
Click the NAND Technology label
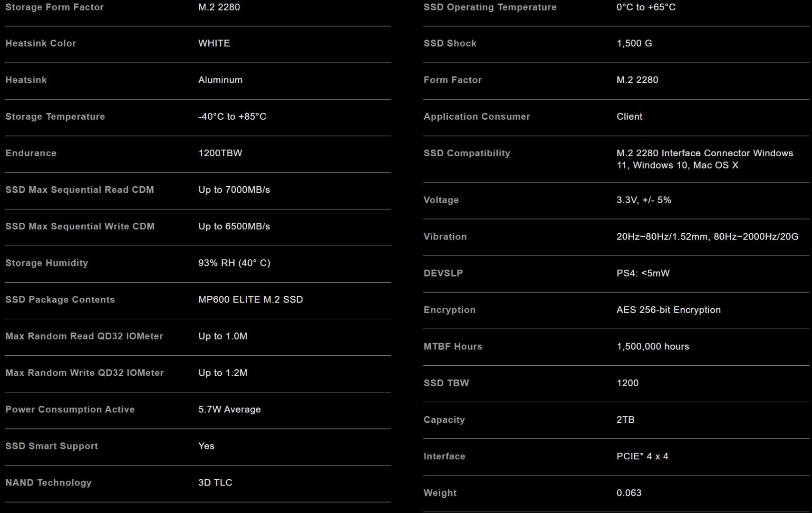48,482
